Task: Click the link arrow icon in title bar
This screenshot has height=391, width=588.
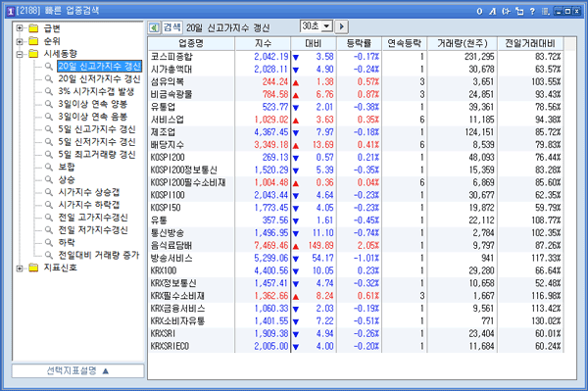Action: [x=507, y=11]
